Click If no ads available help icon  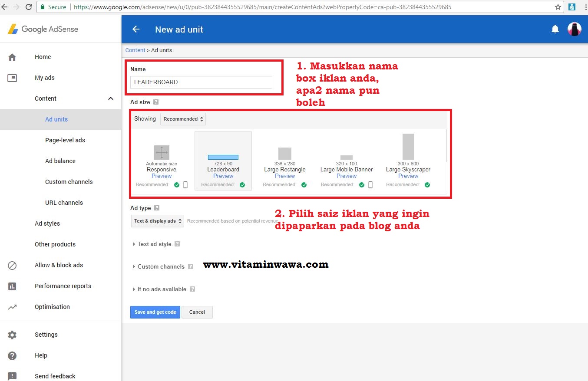pos(192,289)
